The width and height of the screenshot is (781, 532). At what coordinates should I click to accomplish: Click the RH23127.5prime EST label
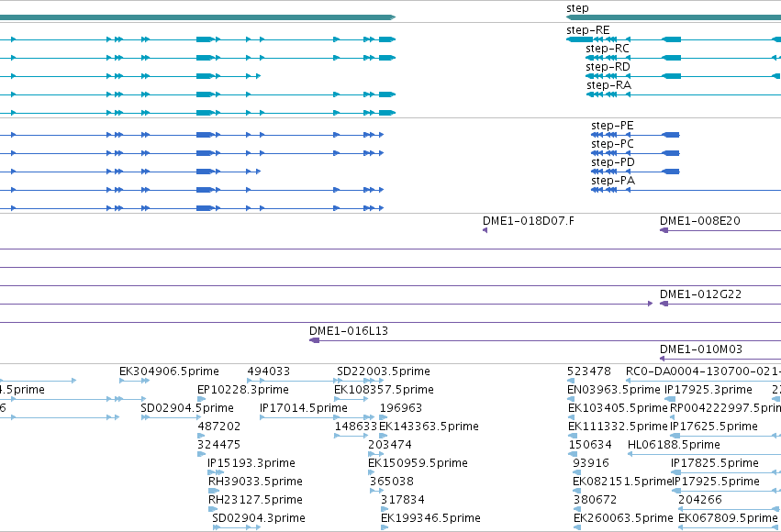(x=255, y=500)
